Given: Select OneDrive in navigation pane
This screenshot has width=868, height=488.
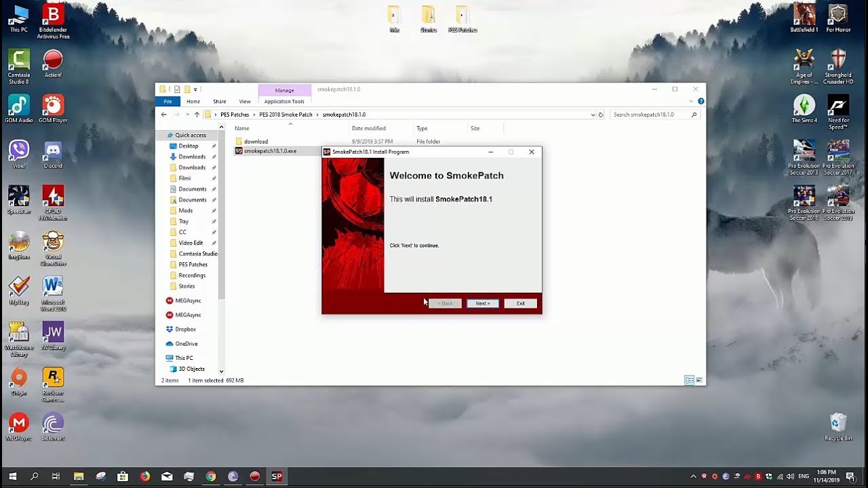Looking at the screenshot, I should 186,344.
